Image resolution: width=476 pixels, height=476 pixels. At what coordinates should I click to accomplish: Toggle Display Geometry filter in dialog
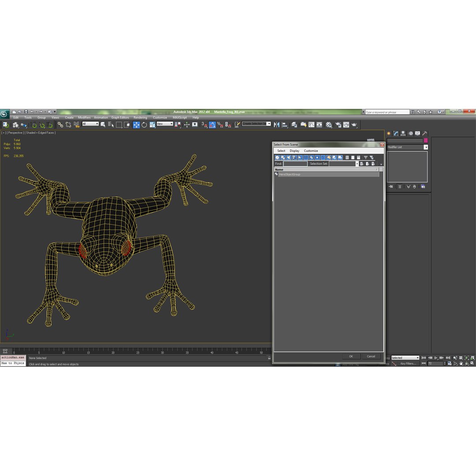277,157
